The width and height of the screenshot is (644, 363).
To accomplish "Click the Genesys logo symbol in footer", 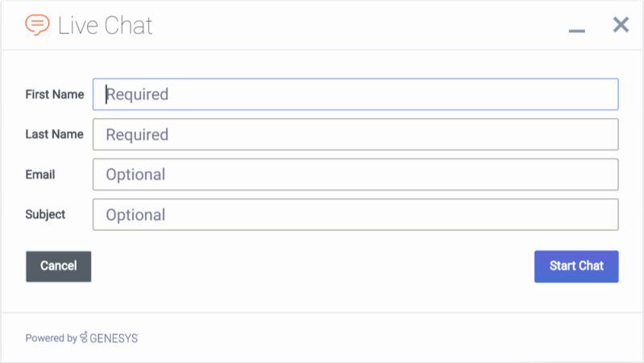I will point(85,338).
